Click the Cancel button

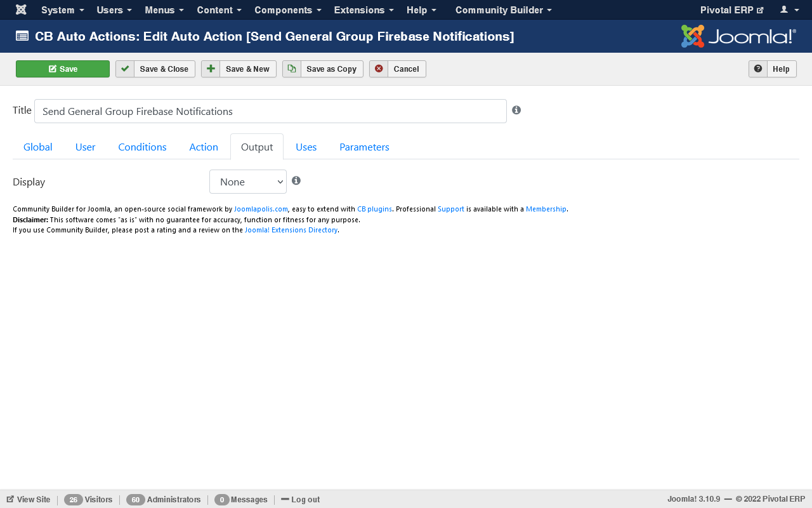[x=398, y=69]
